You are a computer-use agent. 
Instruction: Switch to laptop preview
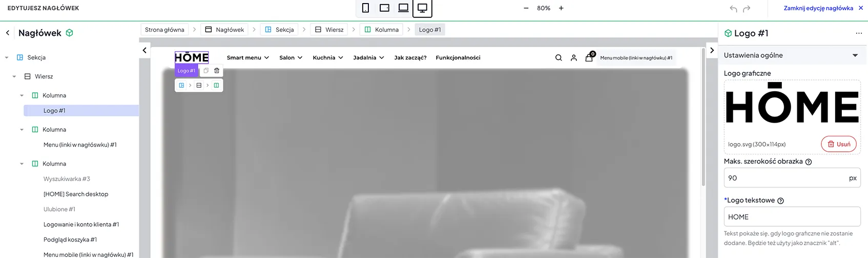[403, 8]
